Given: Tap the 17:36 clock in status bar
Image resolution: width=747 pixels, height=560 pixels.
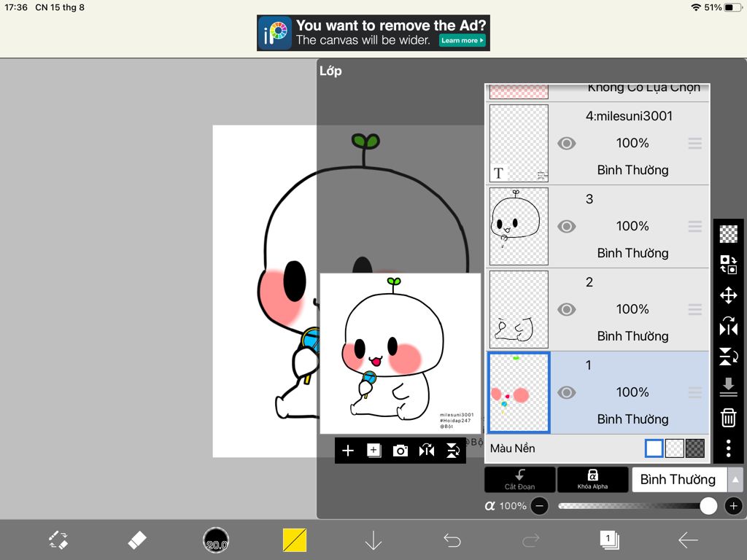Looking at the screenshot, I should (x=16, y=7).
